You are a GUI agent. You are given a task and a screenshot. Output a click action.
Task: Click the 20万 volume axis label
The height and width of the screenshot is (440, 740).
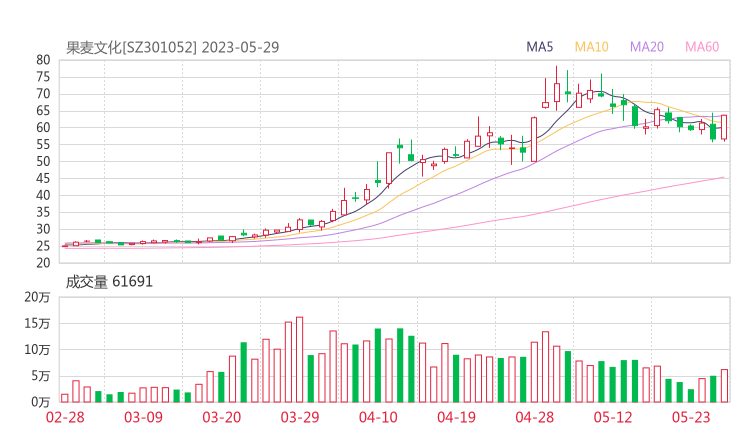[x=37, y=298]
